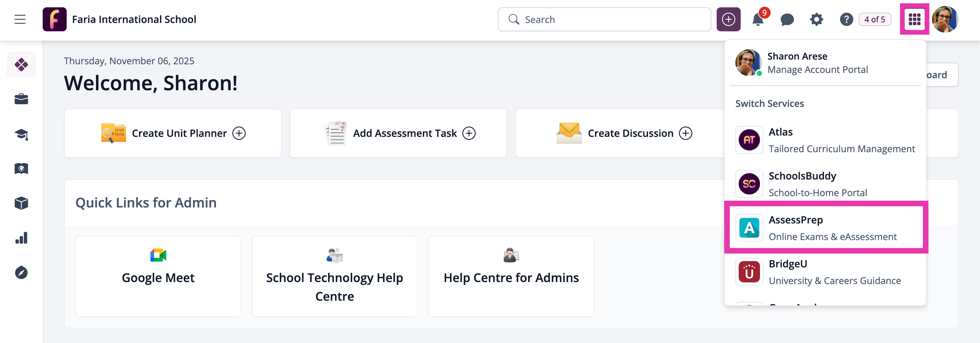The width and height of the screenshot is (980, 343).
Task: Click Manage Account Portal link
Action: click(818, 70)
